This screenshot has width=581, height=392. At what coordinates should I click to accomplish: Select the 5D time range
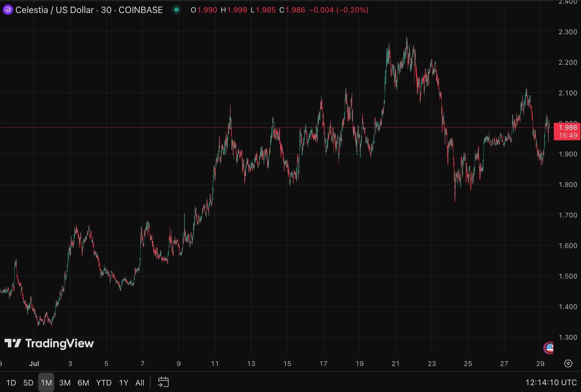coord(28,383)
